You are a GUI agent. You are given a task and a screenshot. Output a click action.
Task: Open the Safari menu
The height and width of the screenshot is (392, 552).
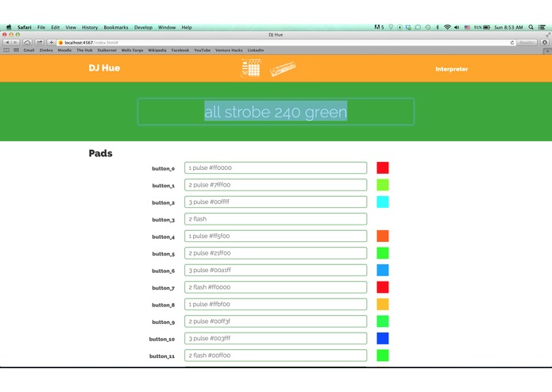(25, 28)
